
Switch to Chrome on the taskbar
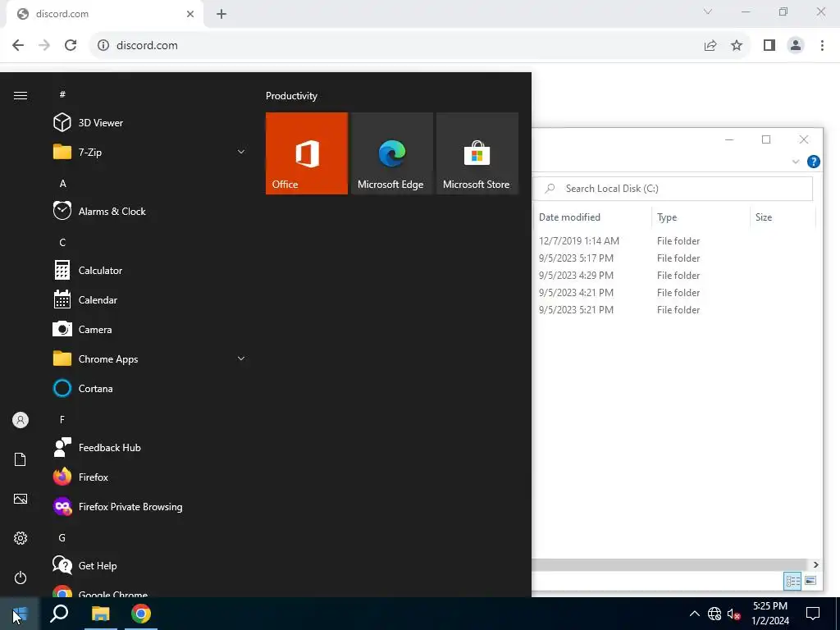click(141, 614)
